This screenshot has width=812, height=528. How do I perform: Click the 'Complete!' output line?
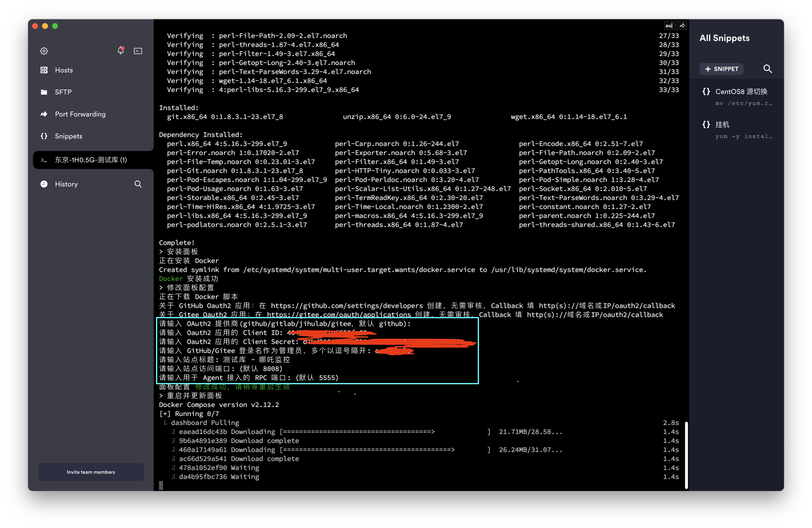(x=177, y=243)
